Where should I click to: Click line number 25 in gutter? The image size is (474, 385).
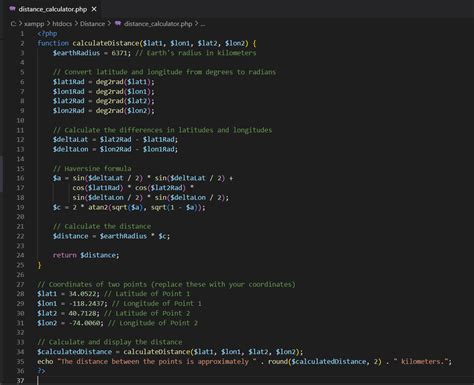click(x=20, y=265)
